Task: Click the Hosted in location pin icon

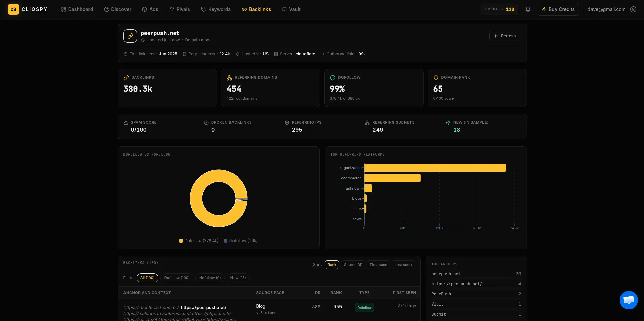Action: click(x=238, y=54)
